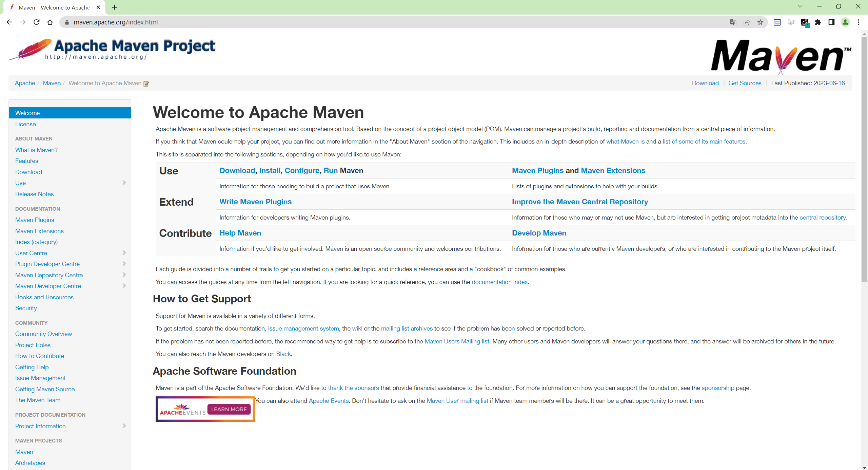Click scrollbar down arrow

click(864, 468)
